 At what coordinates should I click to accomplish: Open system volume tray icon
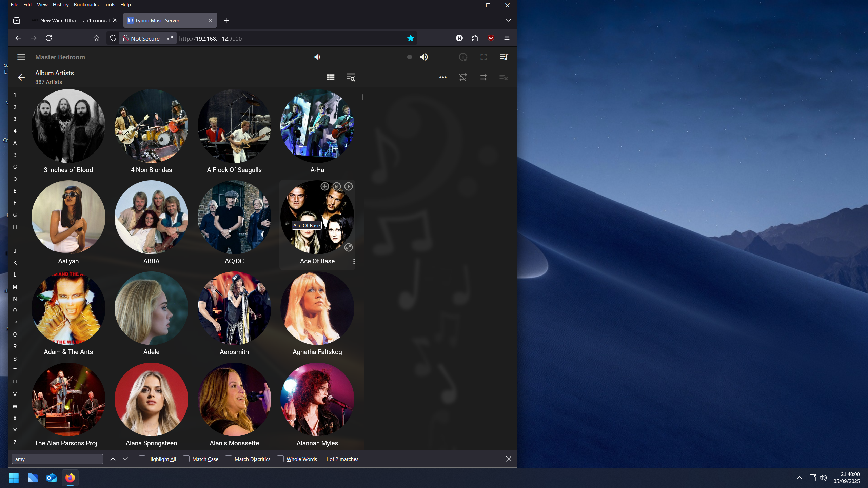[x=823, y=478]
